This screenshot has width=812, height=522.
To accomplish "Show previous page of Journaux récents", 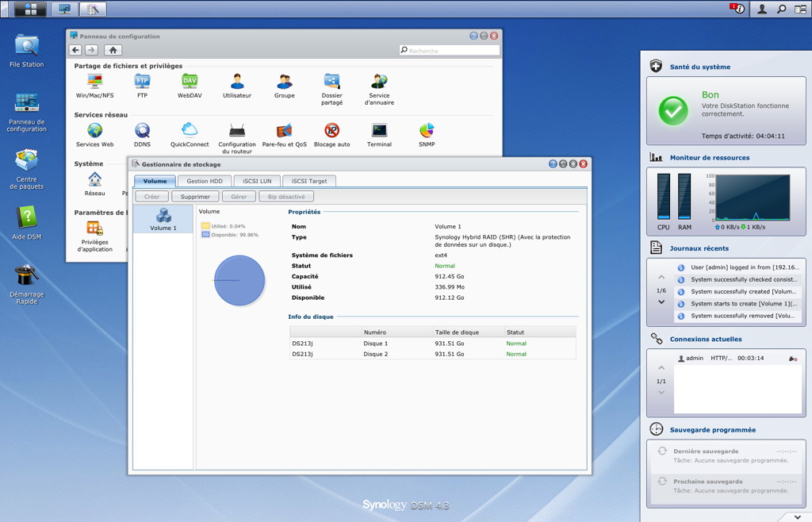I will pos(661,278).
